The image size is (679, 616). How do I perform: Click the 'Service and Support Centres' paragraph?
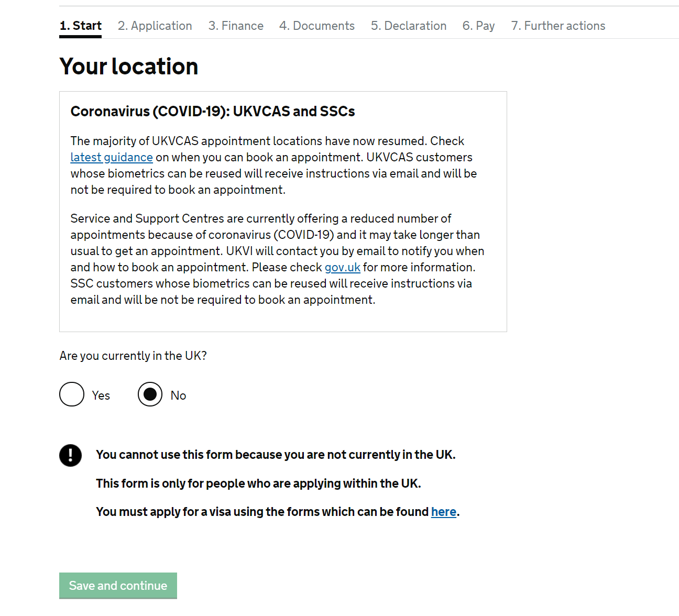coord(278,259)
